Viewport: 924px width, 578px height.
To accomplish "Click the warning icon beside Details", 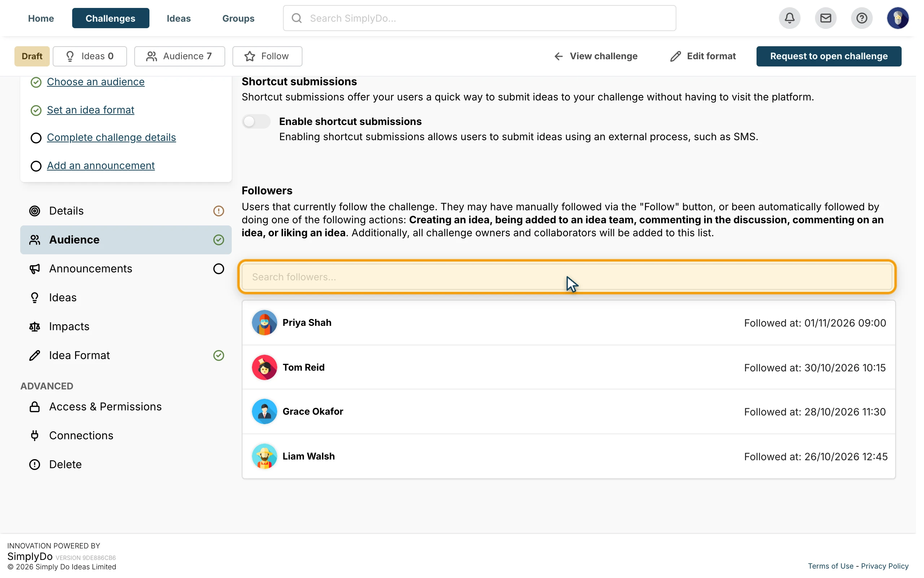I will [218, 211].
